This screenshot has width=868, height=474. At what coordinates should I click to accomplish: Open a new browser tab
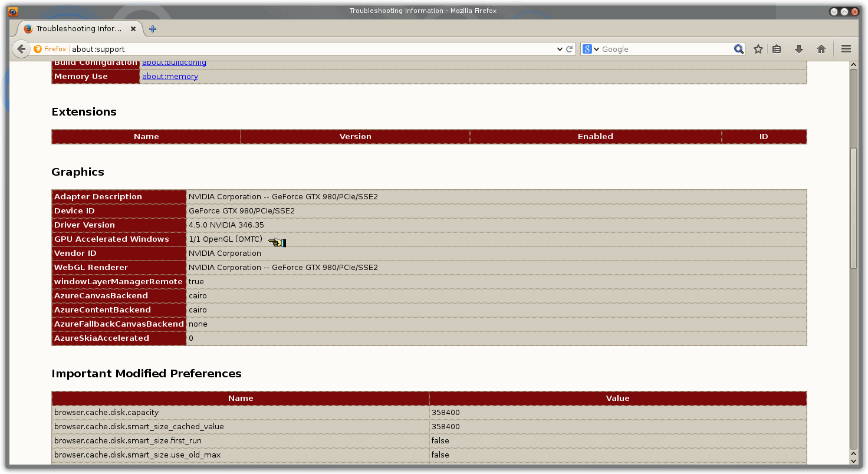pos(152,27)
